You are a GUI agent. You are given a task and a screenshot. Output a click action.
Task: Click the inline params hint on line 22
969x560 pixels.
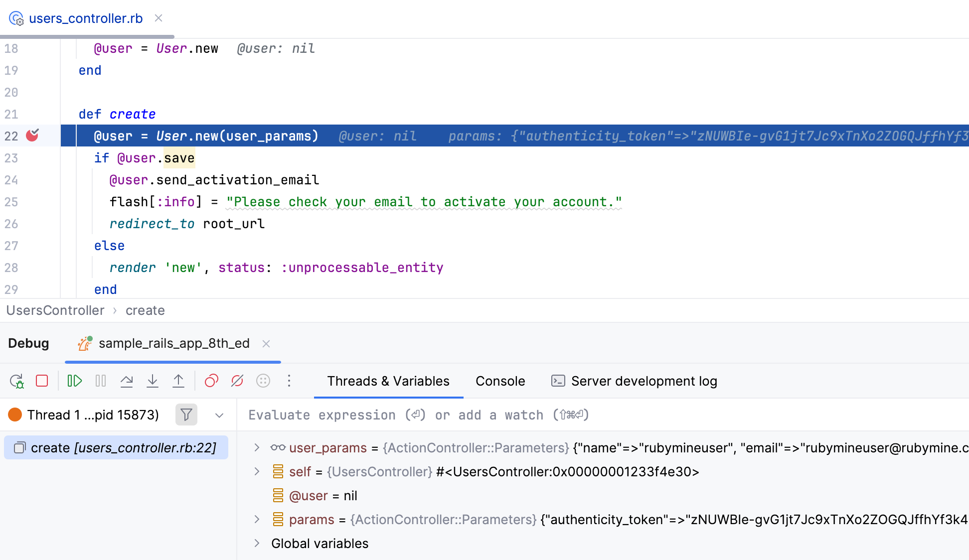[x=708, y=136]
